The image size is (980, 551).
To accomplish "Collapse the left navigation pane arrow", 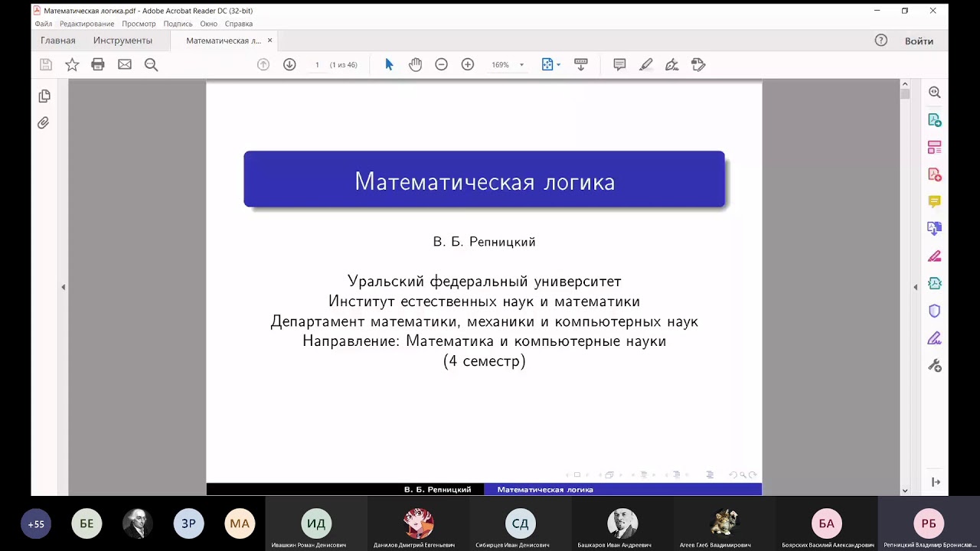I will pos(64,287).
